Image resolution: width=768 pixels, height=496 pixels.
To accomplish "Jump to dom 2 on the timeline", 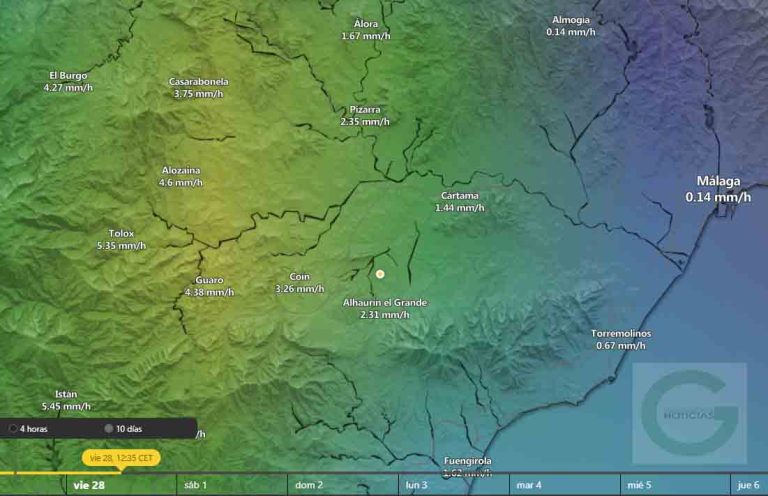I will coord(308,485).
